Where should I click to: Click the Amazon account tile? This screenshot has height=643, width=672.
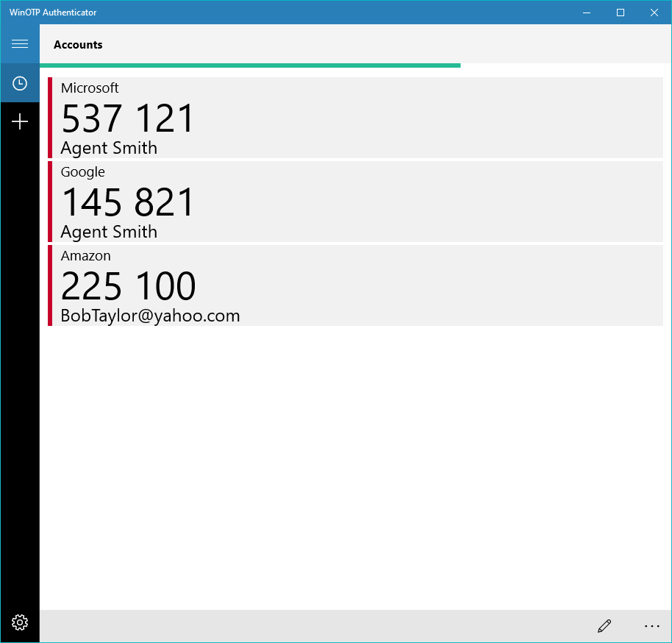357,285
